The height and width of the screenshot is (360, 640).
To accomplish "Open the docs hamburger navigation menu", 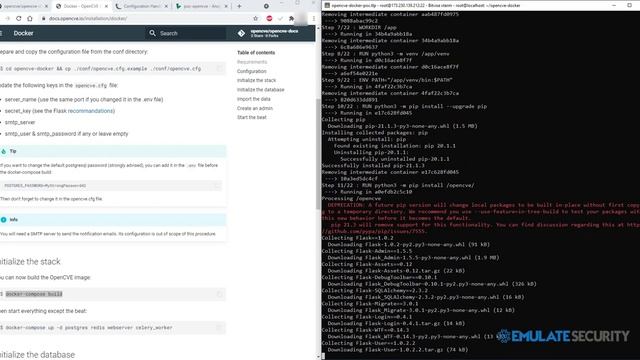I will click(x=1, y=33).
